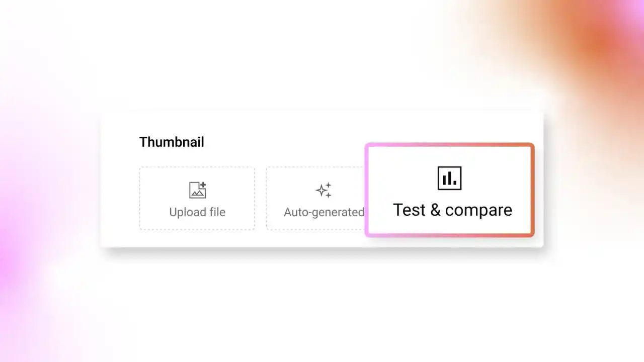Click the Test & compare label text
Image resolution: width=644 pixels, height=362 pixels.
[452, 210]
